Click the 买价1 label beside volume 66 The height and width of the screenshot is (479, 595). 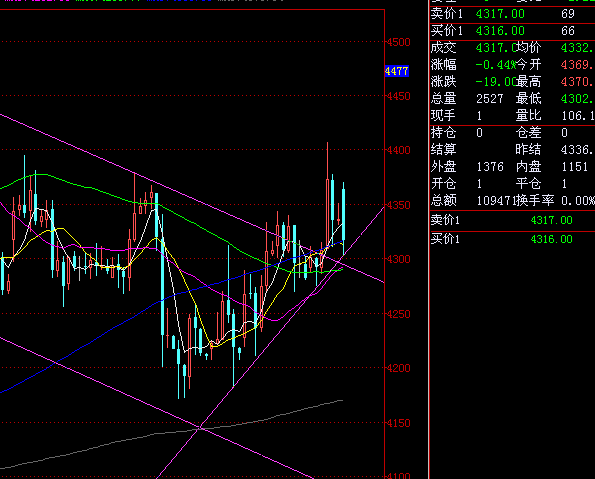[447, 31]
